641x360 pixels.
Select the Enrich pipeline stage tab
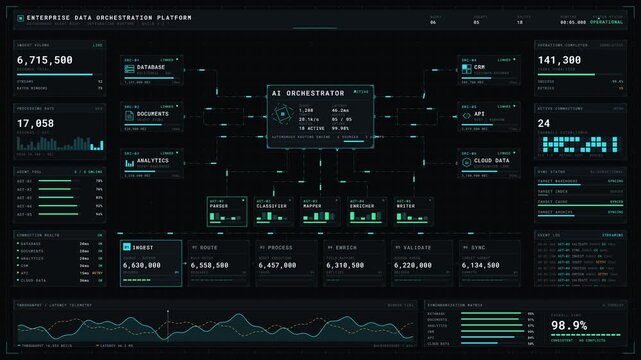click(354, 263)
